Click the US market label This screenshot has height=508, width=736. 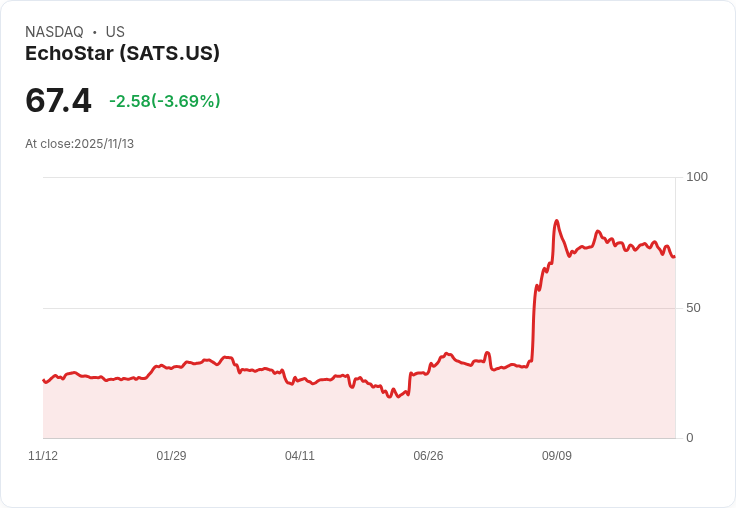[115, 32]
